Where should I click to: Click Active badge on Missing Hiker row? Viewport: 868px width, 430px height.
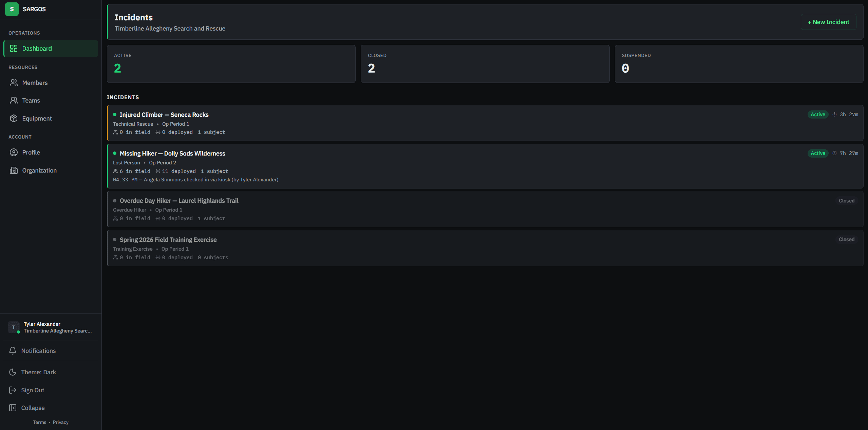818,153
